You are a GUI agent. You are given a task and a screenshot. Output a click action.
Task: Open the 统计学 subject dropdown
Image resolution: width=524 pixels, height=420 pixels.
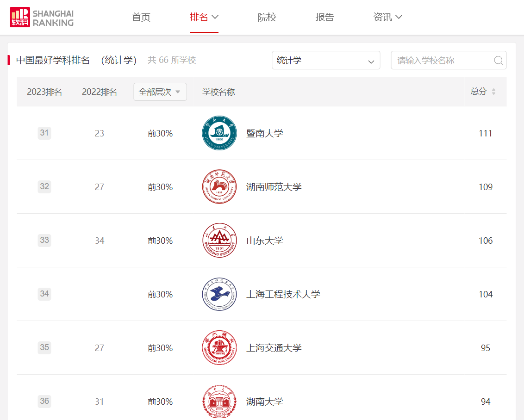coord(325,61)
